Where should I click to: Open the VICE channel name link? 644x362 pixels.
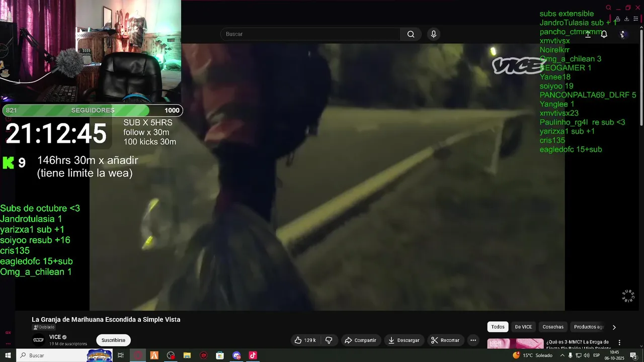pos(55,337)
